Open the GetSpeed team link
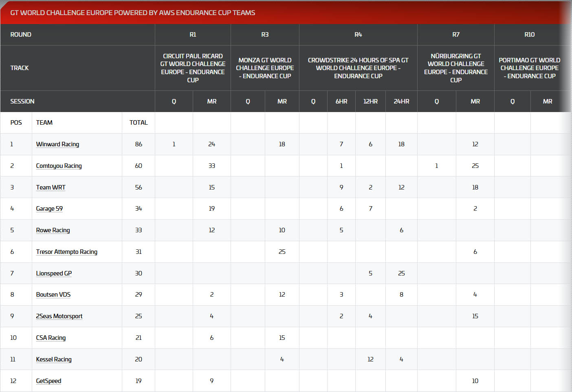Viewport: 572px width, 392px height. click(48, 381)
